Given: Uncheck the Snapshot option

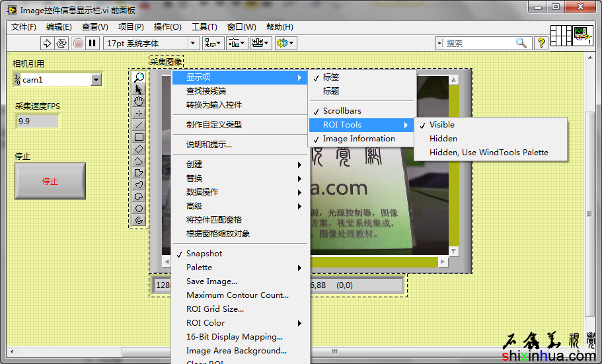Looking at the screenshot, I should click(x=204, y=254).
